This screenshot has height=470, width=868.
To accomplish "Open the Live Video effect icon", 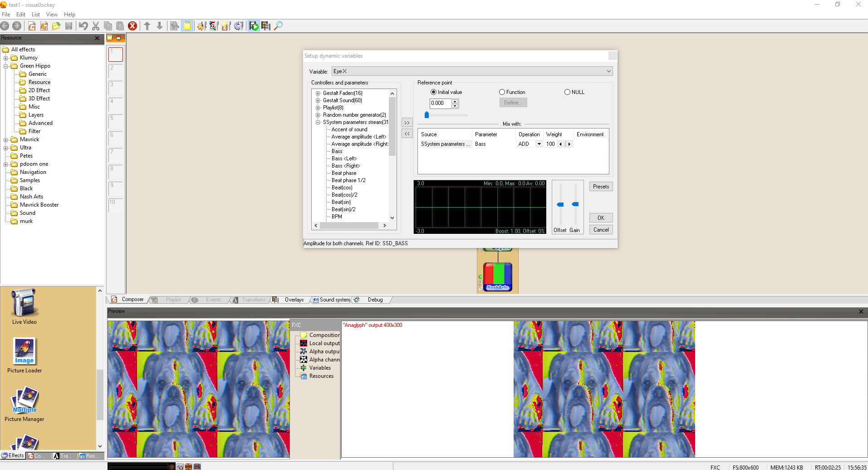I will (x=24, y=302).
